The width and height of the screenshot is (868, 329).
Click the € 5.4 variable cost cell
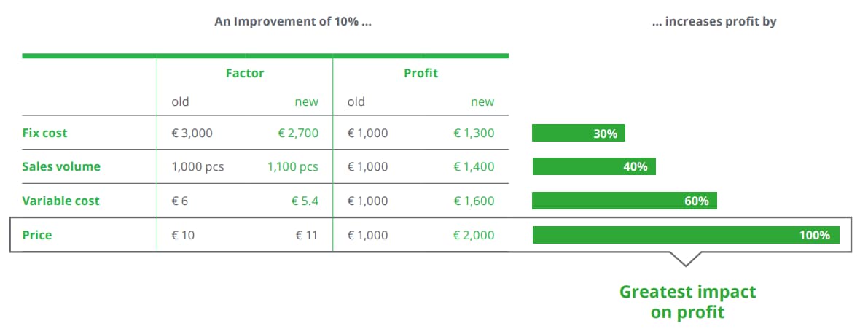point(305,201)
